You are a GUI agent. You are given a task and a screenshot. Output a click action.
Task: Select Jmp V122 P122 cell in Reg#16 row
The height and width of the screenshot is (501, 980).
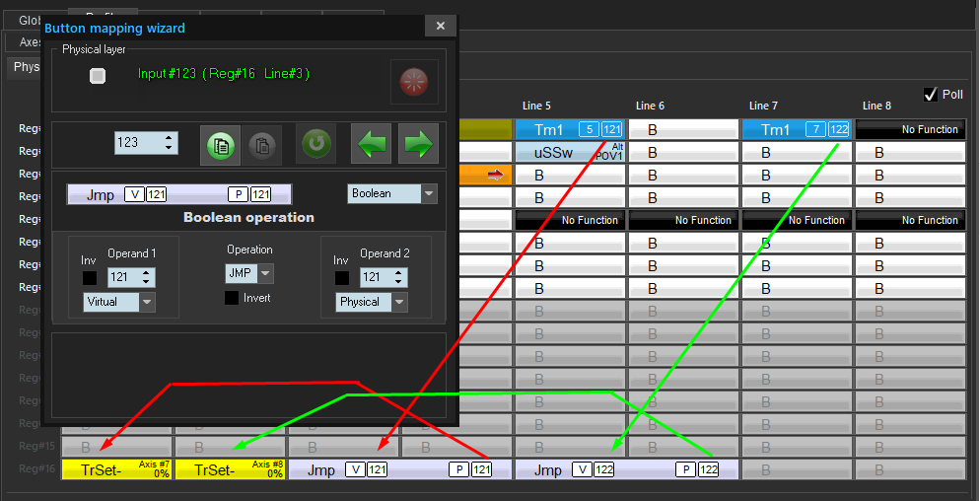coord(626,469)
